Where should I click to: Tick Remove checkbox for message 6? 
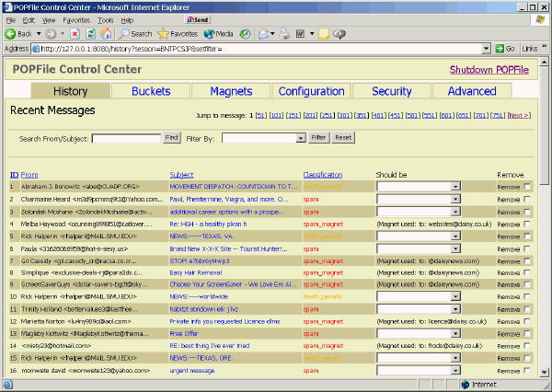[527, 248]
